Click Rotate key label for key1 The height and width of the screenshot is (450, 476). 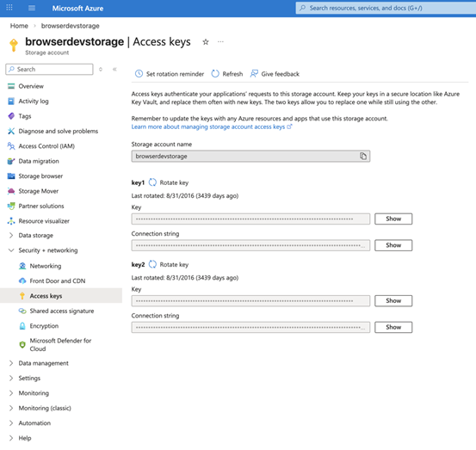click(174, 182)
